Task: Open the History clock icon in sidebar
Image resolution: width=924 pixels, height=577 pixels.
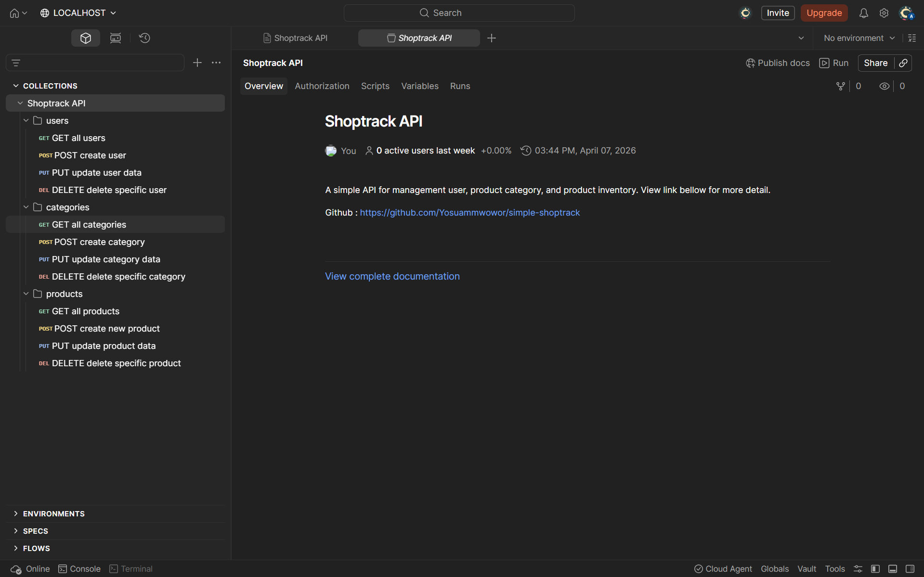Action: point(144,38)
